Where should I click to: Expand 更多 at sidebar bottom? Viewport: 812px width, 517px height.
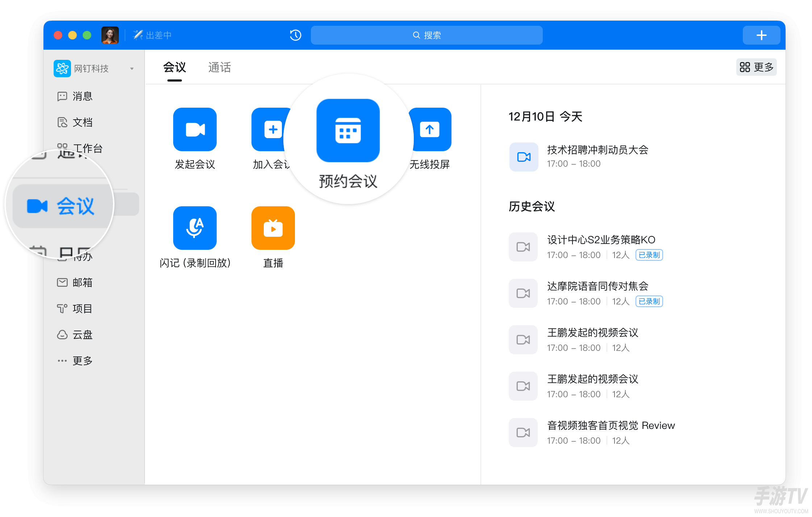coord(75,361)
